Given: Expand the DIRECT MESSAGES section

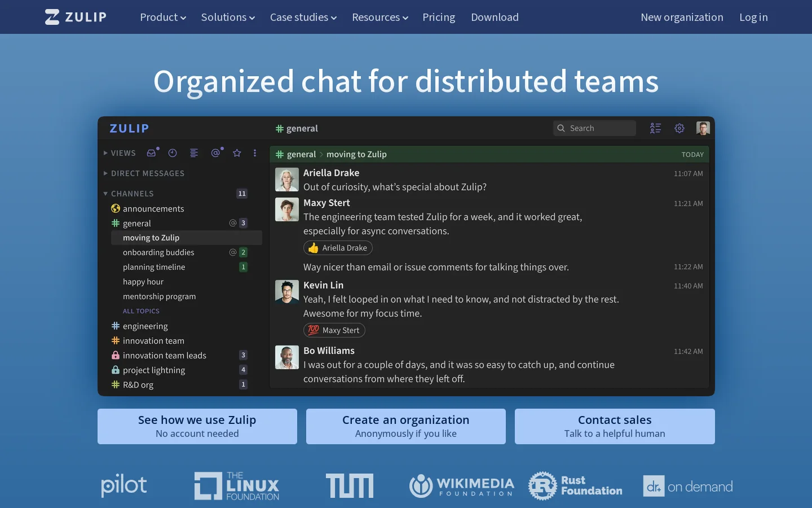Looking at the screenshot, I should point(144,173).
